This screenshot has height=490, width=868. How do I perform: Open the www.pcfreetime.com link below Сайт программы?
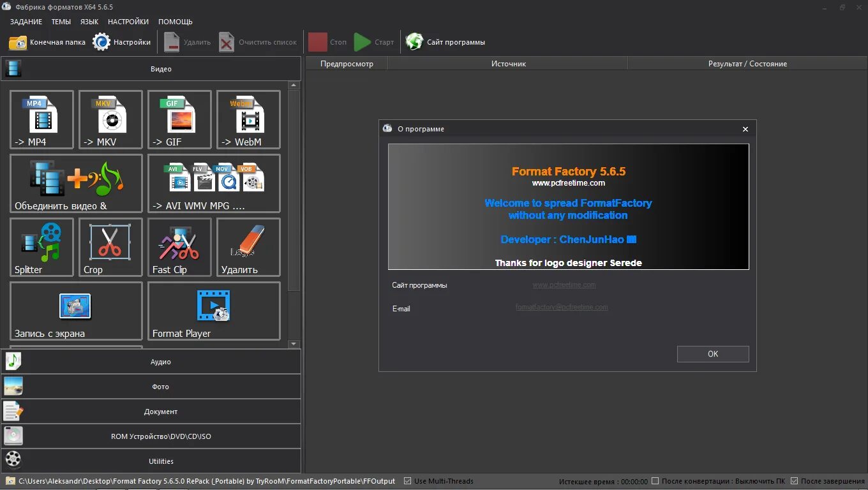point(564,285)
